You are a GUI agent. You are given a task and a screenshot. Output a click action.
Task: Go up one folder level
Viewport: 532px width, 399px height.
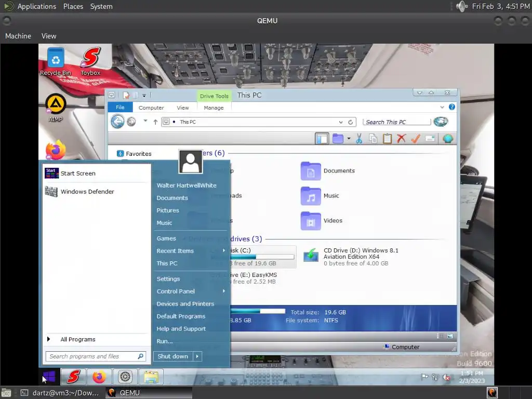[155, 122]
